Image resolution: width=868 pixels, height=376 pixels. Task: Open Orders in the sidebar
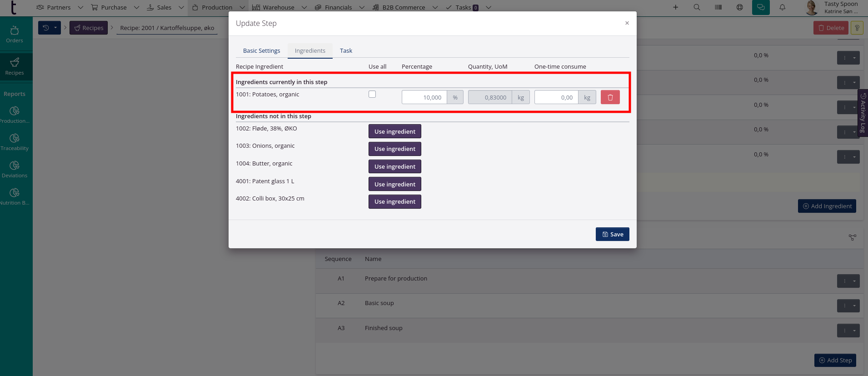point(15,35)
